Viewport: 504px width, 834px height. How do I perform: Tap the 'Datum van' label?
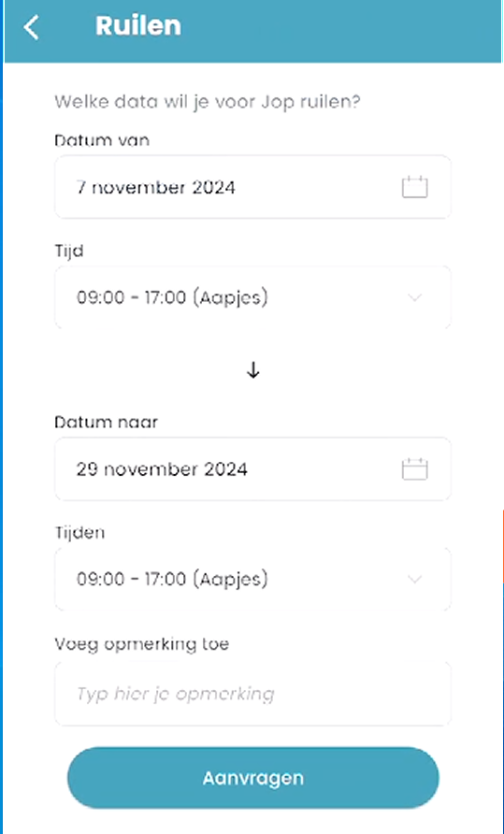click(x=102, y=140)
